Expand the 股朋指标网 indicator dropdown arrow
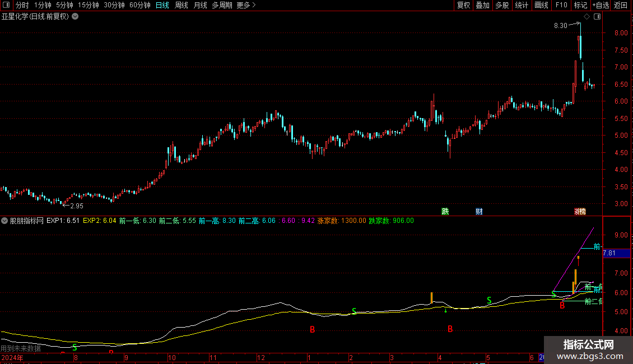Image resolution: width=633 pixels, height=364 pixels. [5, 221]
